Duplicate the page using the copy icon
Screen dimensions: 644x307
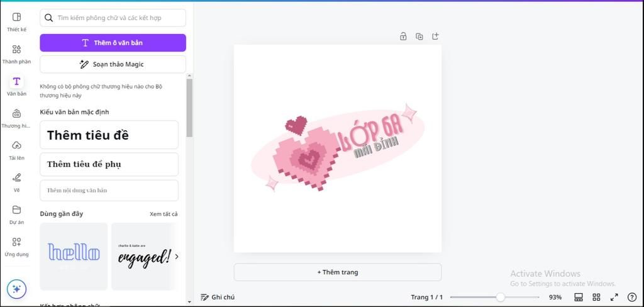pyautogui.click(x=419, y=36)
